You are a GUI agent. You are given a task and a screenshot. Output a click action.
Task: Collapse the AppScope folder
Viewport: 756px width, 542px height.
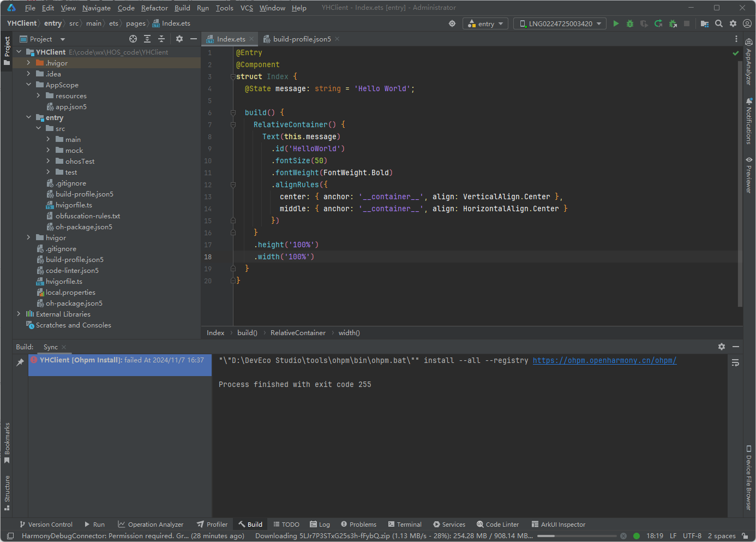point(28,85)
